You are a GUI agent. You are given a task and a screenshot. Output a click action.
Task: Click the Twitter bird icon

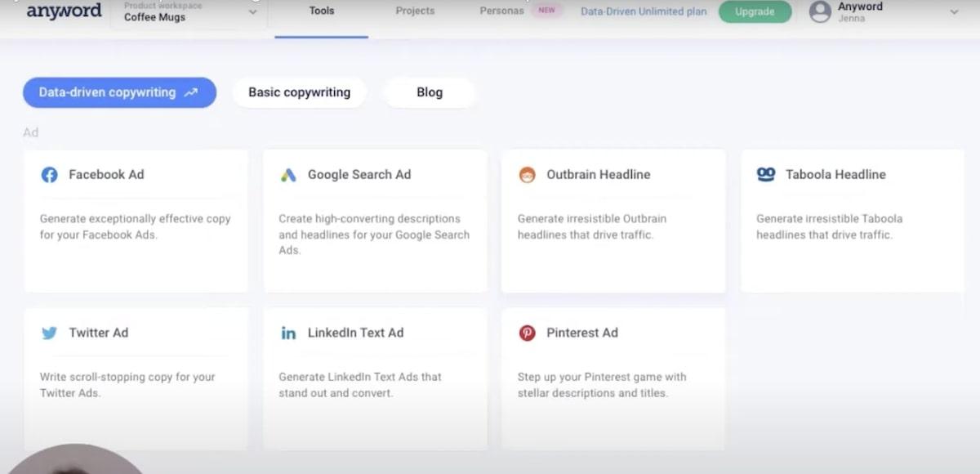pyautogui.click(x=50, y=333)
